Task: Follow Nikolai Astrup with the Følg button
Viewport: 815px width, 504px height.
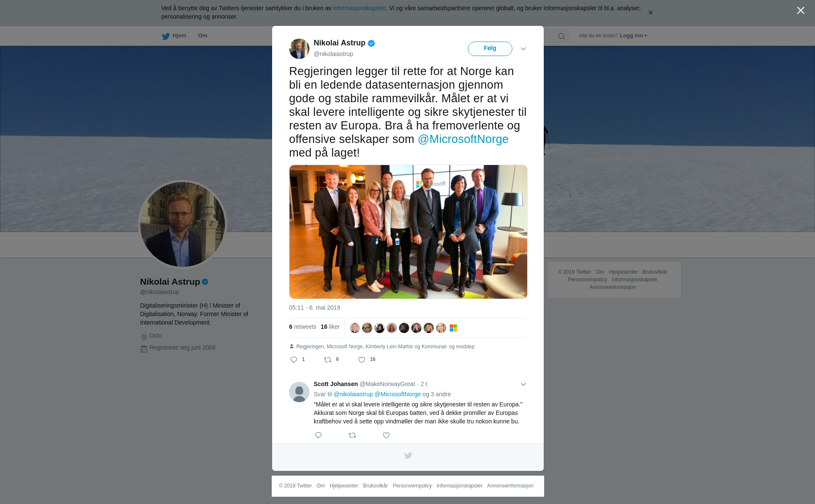Action: tap(490, 48)
